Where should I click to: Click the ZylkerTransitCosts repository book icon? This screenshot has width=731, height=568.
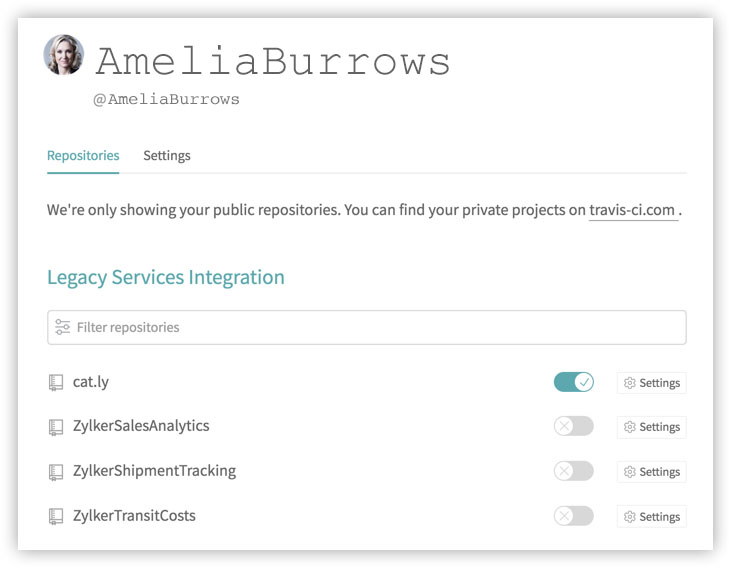[x=56, y=516]
